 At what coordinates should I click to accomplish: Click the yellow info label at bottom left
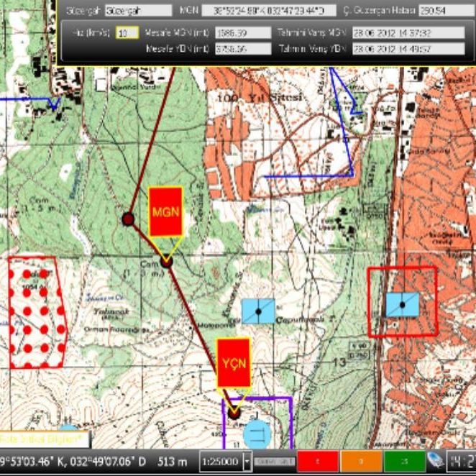click(44, 437)
